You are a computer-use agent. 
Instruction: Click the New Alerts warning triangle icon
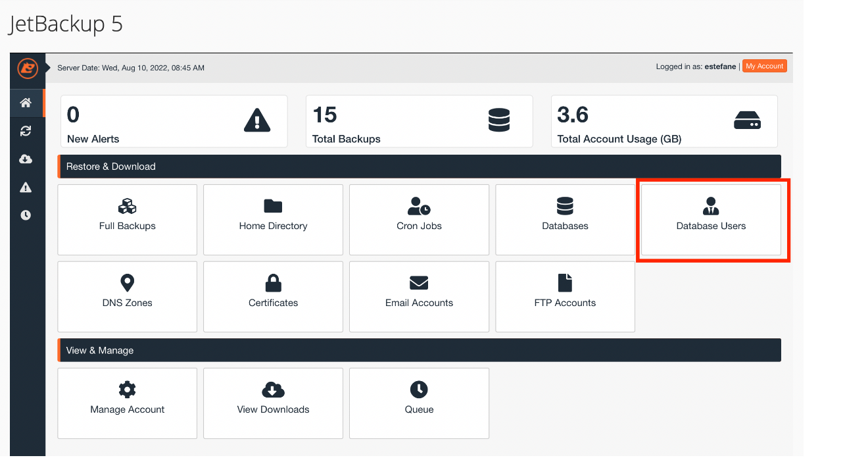257,120
